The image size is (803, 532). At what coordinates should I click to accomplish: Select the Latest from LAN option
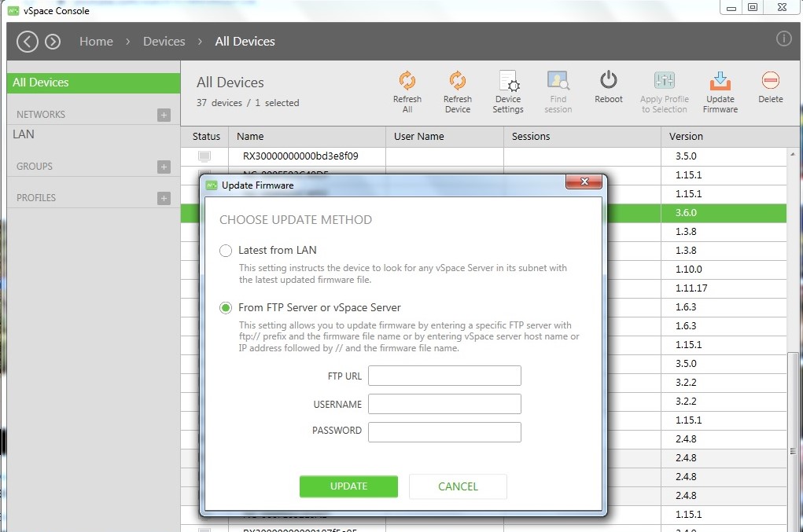[x=226, y=251]
